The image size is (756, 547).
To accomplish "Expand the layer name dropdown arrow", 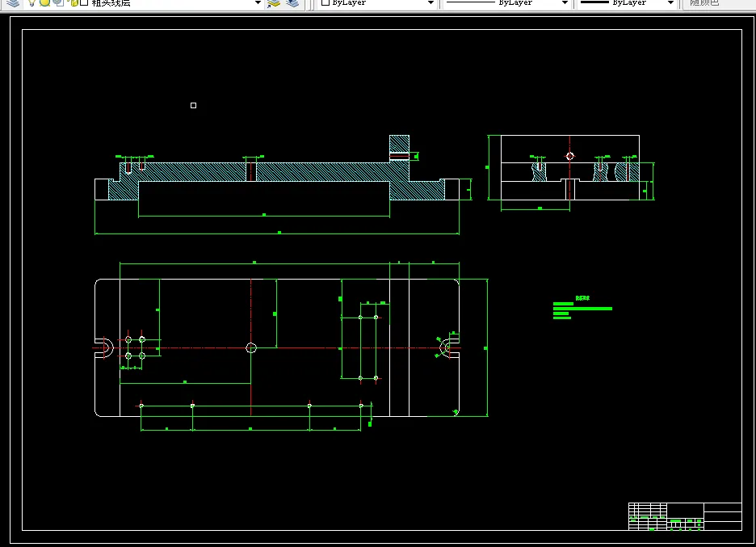I will [258, 3].
